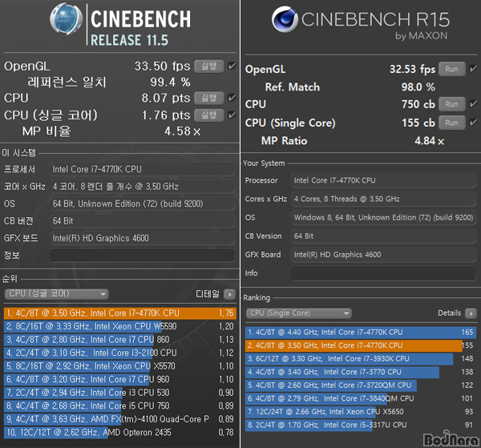481x448 pixels.
Task: Run the CPU test in Cinebench R15
Action: (452, 104)
